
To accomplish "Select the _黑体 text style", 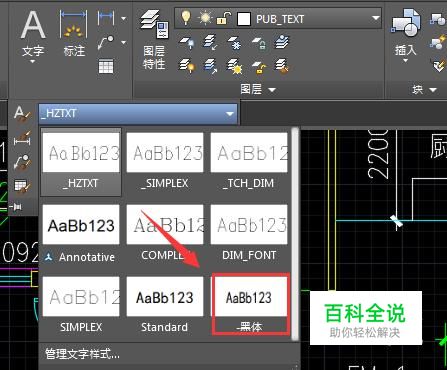I will [x=251, y=304].
